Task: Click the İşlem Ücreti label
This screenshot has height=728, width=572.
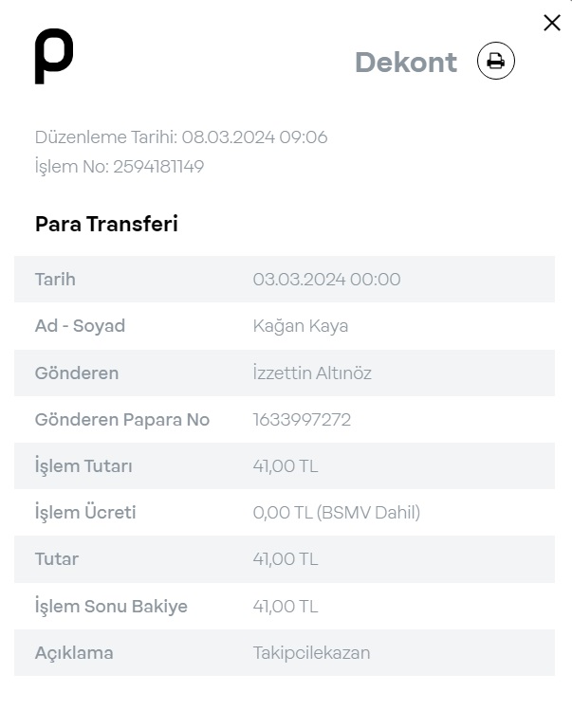Action: pyautogui.click(x=85, y=513)
